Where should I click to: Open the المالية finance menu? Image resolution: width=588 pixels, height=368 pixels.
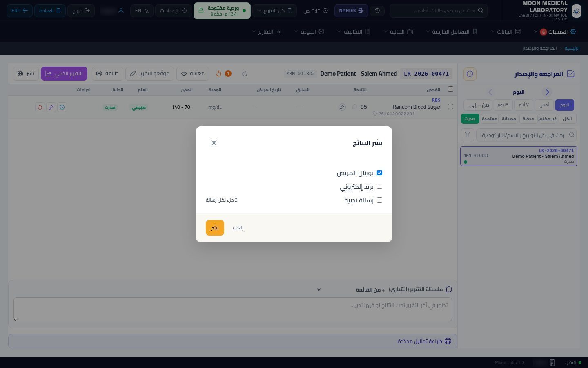[x=398, y=31]
